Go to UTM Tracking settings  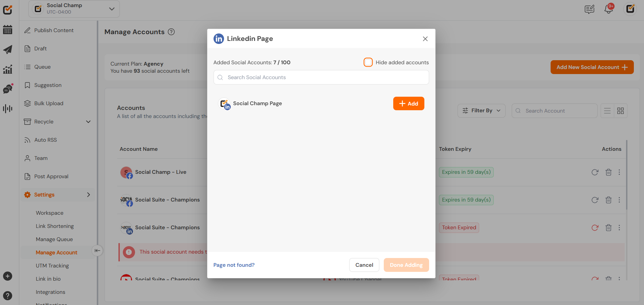52,266
